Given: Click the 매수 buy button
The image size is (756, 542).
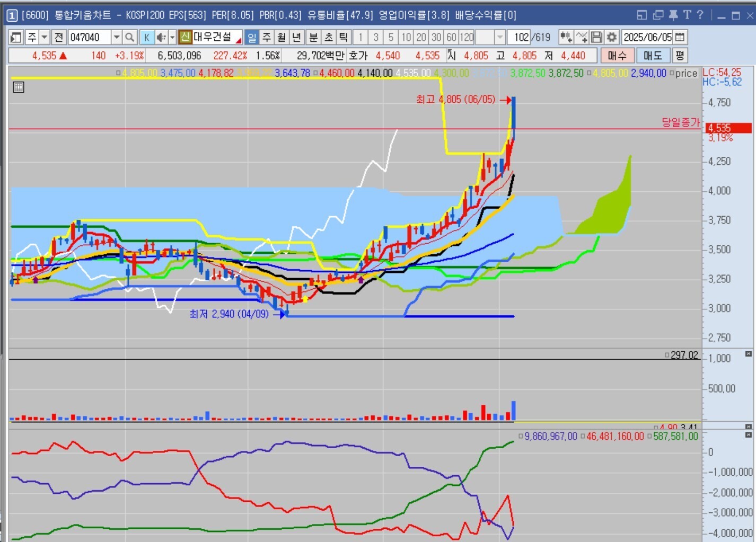Looking at the screenshot, I should tap(617, 56).
